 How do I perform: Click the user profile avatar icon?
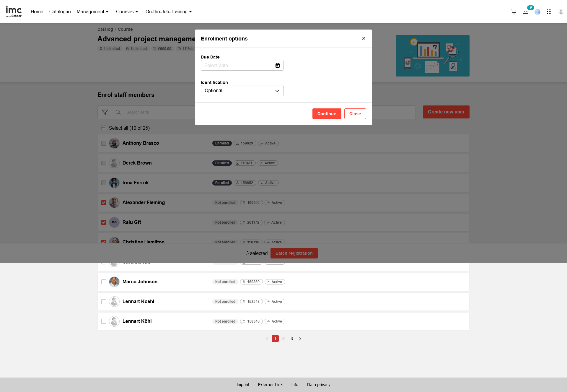click(x=561, y=12)
